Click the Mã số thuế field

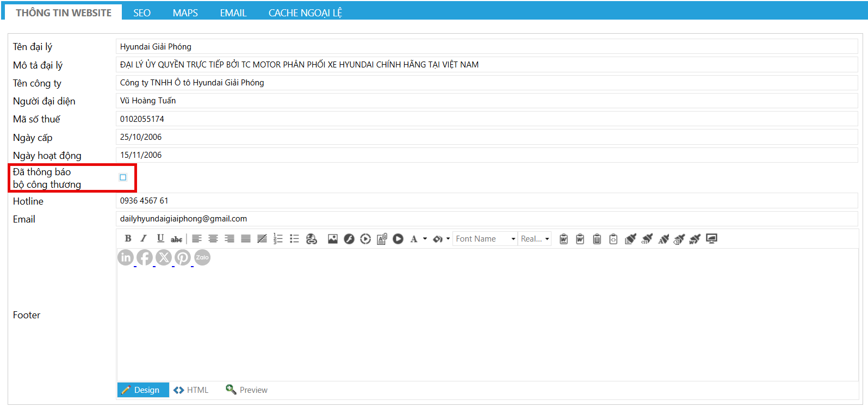[486, 119]
